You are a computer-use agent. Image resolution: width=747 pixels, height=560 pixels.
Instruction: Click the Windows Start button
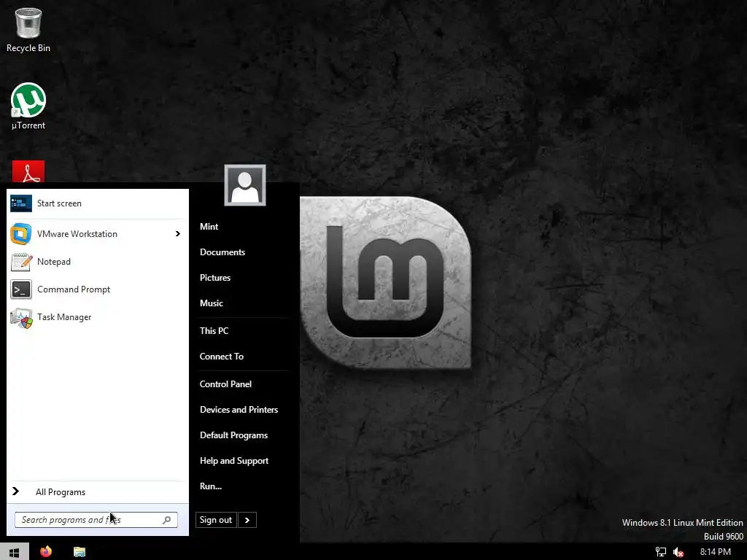pos(15,551)
